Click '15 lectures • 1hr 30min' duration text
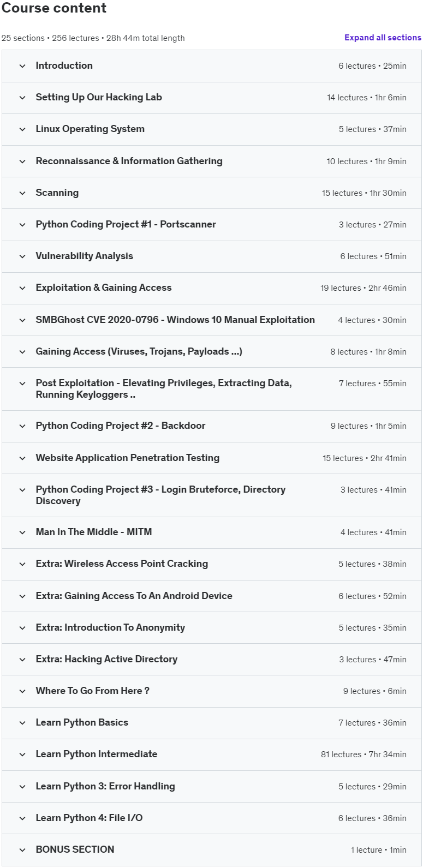 click(364, 193)
